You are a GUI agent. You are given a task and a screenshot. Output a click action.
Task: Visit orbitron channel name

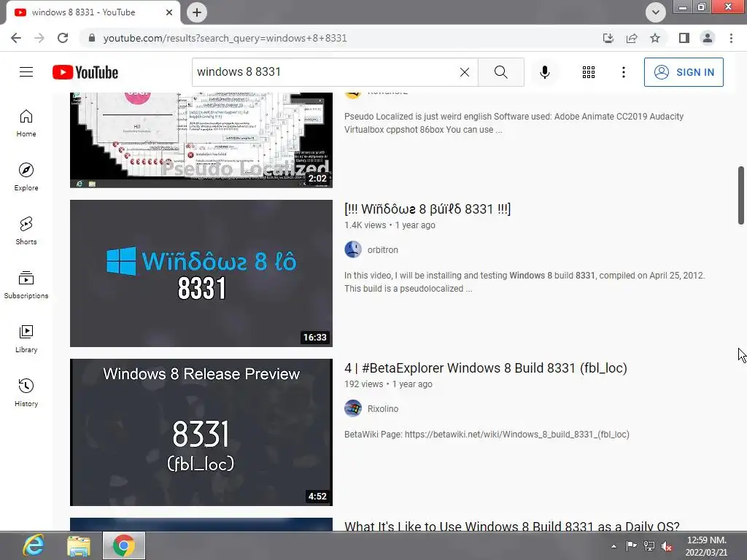382,250
